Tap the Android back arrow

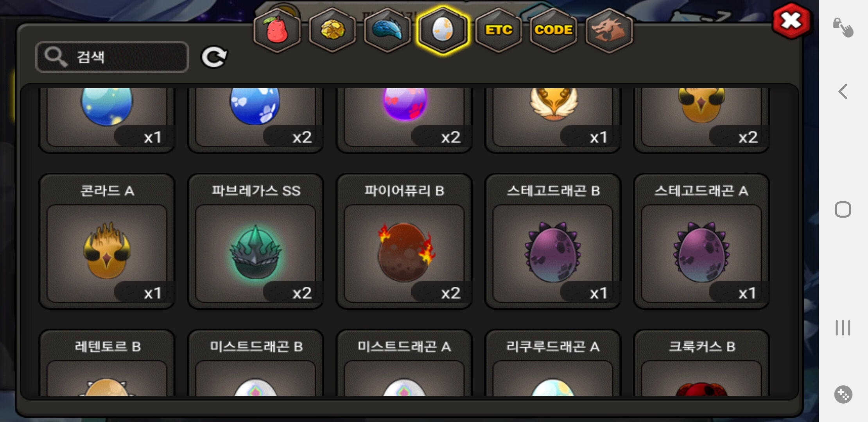coord(843,92)
